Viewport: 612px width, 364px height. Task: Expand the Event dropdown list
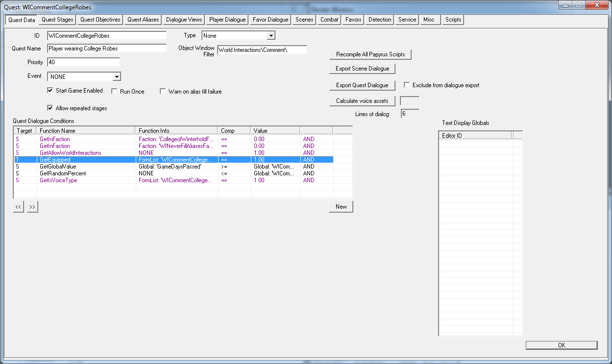116,77
